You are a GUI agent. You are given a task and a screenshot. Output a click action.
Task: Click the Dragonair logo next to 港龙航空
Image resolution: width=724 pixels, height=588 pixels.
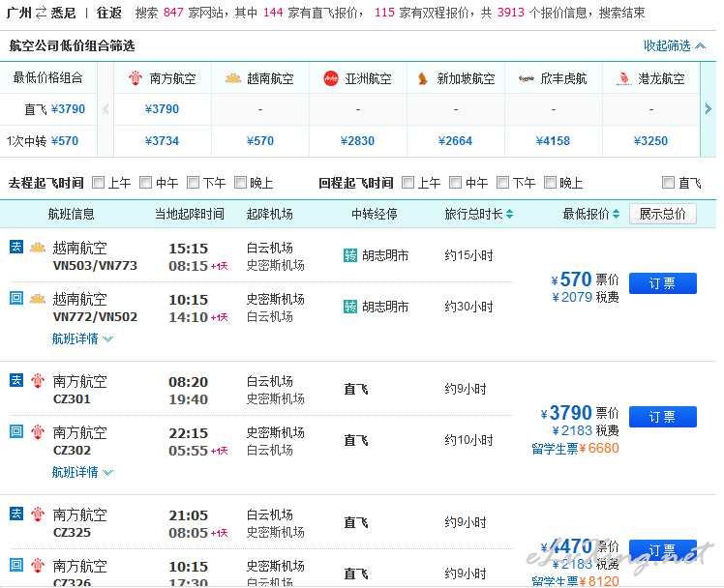(623, 78)
